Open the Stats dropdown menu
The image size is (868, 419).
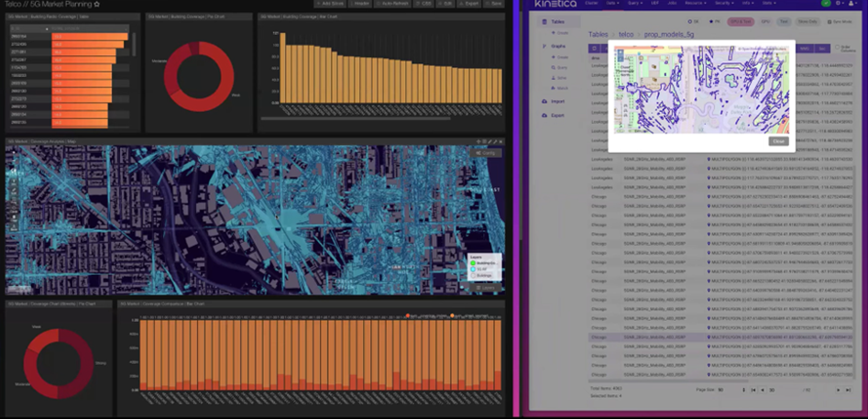click(x=769, y=4)
